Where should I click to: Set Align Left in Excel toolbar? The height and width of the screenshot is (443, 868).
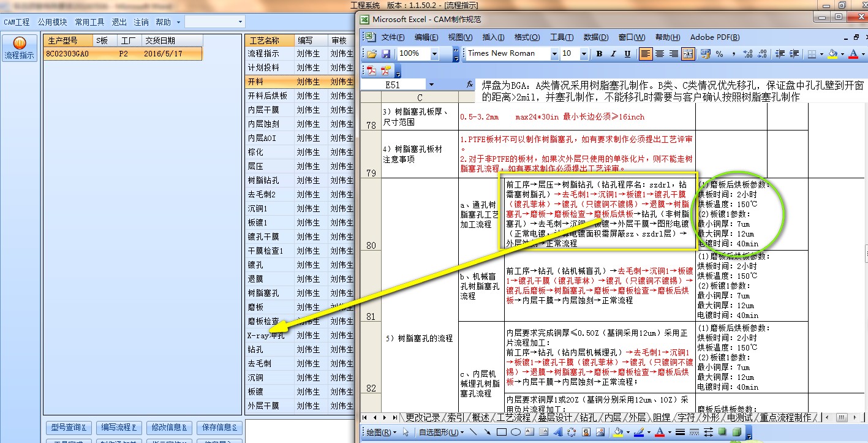point(646,54)
